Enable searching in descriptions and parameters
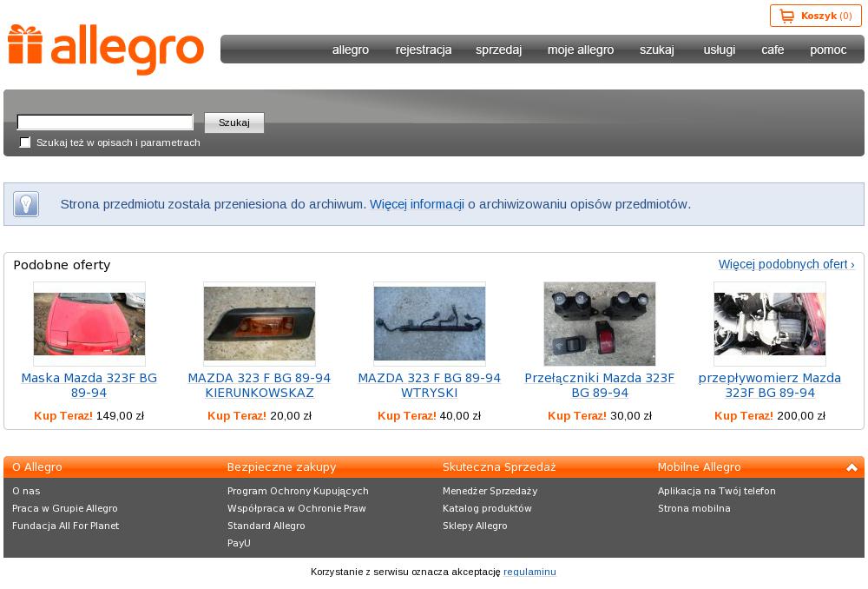Screen dimensions: 868x589 tap(25, 142)
